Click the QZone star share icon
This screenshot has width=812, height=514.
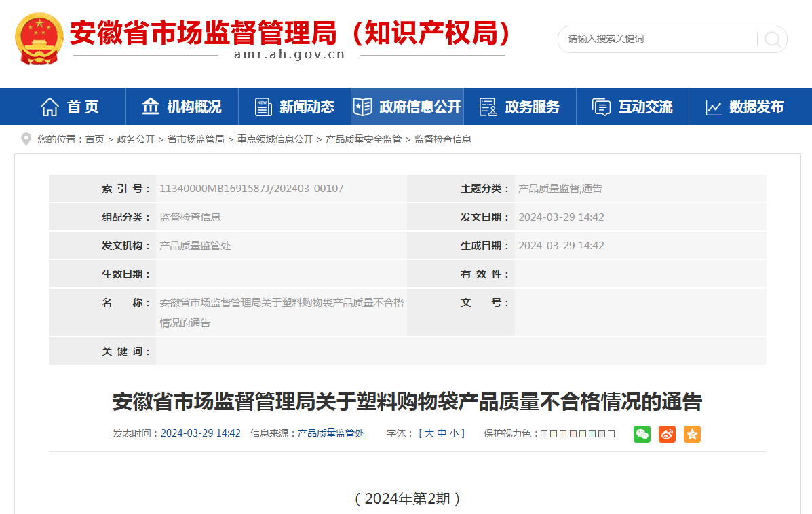[x=692, y=435]
